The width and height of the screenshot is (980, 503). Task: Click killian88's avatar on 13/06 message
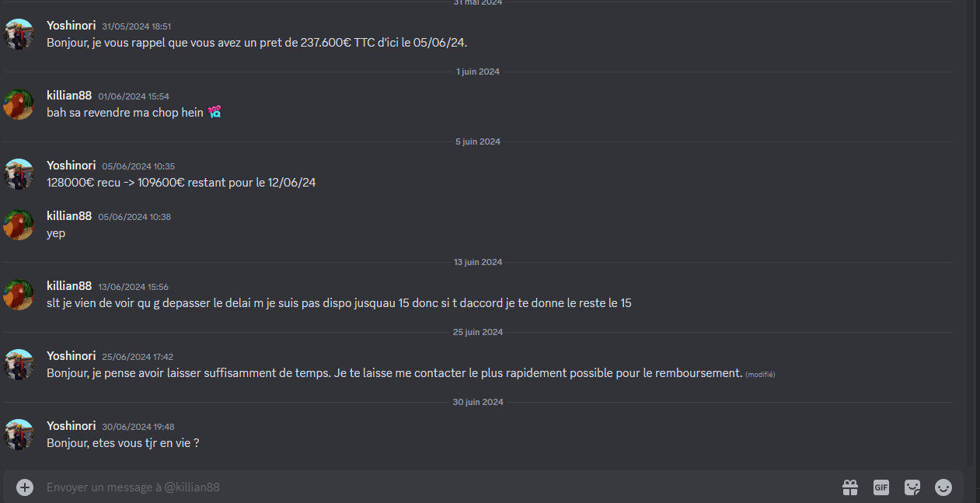19,295
